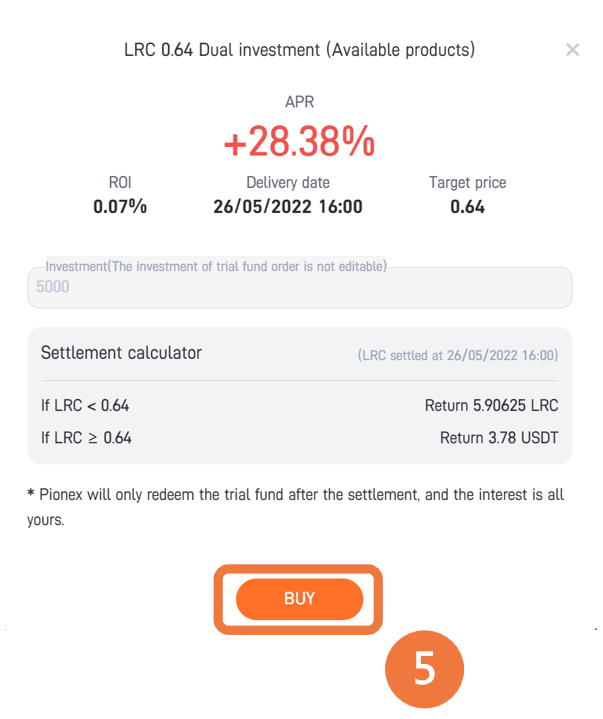The height and width of the screenshot is (719, 603).
Task: Select the If LRC < 0.64 condition
Action: click(x=85, y=406)
